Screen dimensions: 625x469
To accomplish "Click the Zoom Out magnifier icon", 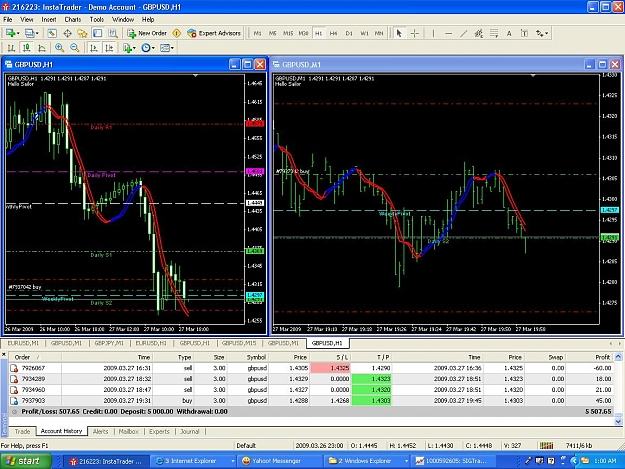I will click(75, 48).
